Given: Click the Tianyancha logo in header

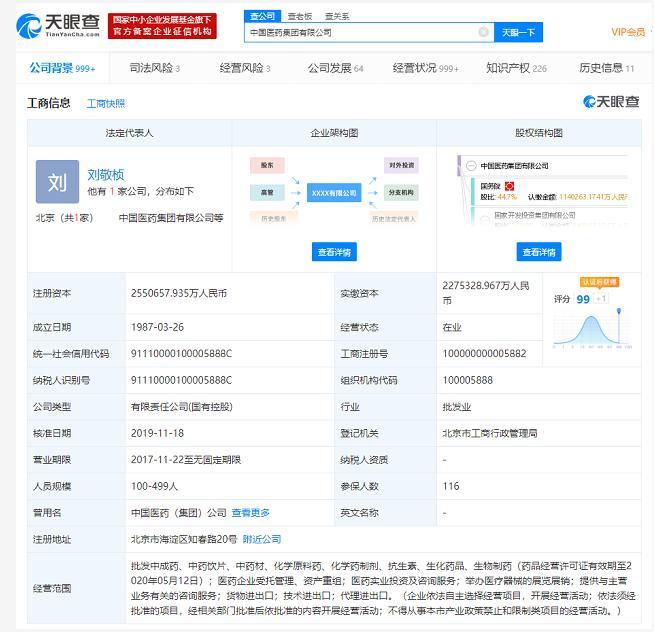Looking at the screenshot, I should 58,25.
